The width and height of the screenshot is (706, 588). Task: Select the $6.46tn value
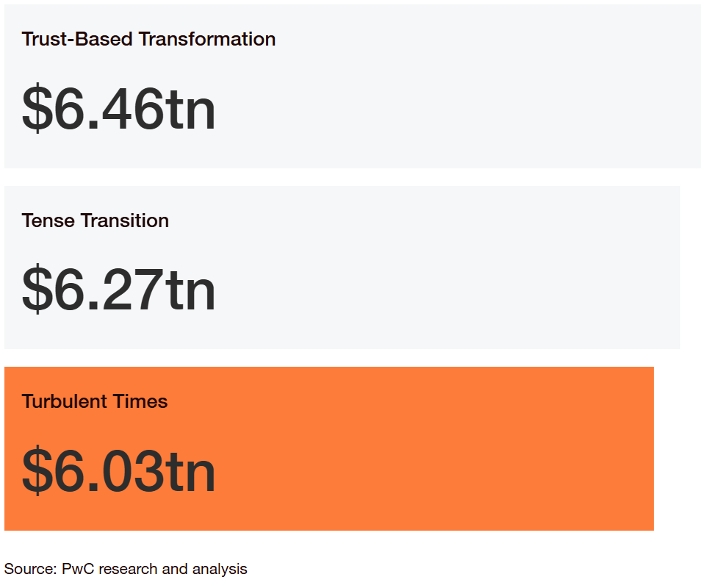point(119,109)
